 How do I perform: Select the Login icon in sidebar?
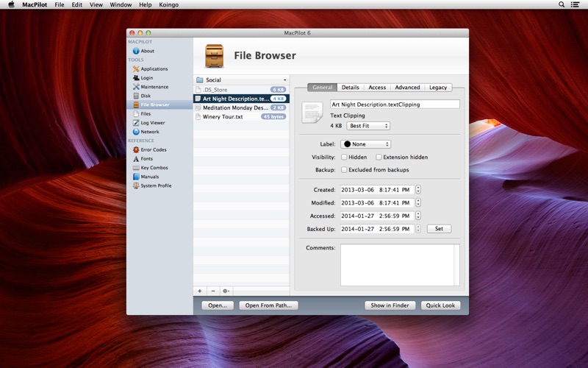pyautogui.click(x=136, y=78)
